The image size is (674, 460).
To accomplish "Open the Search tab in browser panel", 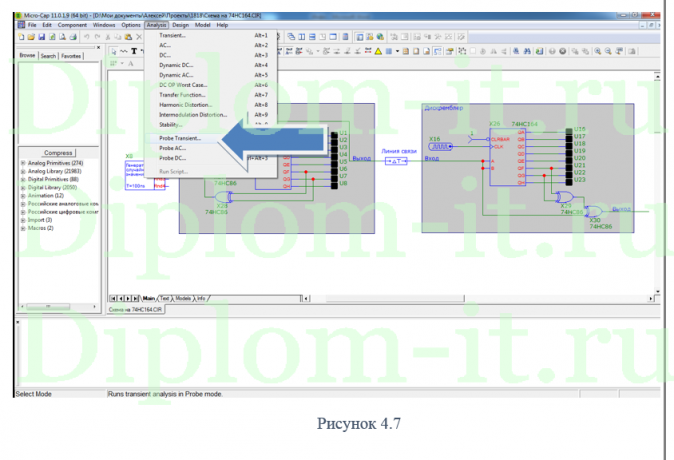I will tap(48, 56).
